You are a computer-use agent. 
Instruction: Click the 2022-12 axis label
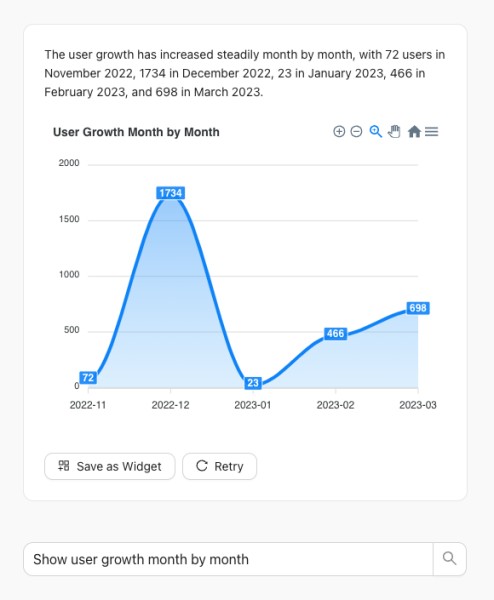[x=171, y=405]
